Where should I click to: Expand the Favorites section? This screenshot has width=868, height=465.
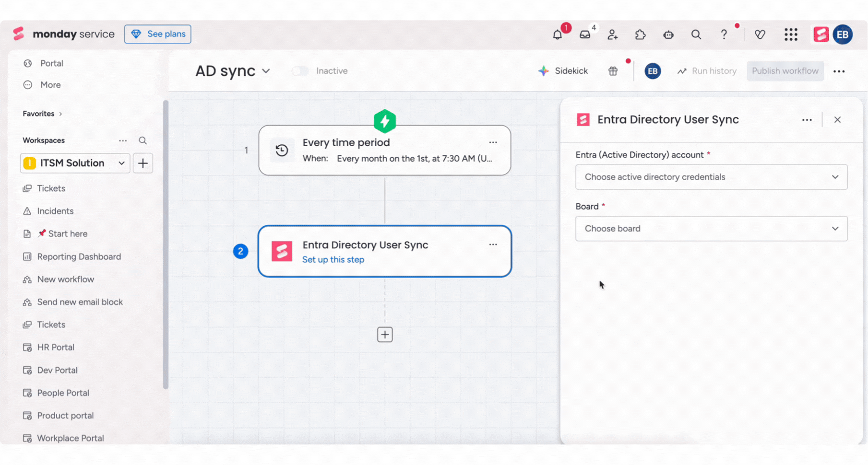tap(42, 114)
